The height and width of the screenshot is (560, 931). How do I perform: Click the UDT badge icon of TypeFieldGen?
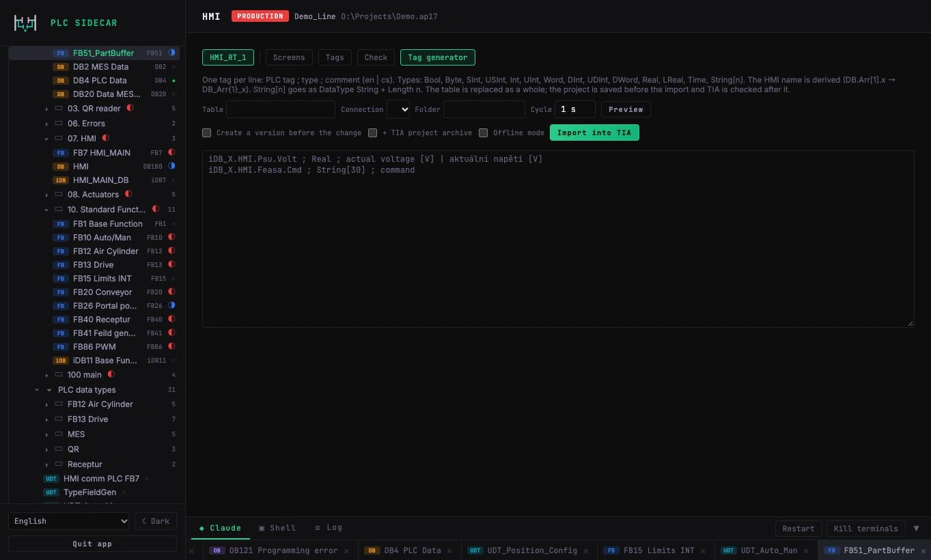(51, 492)
